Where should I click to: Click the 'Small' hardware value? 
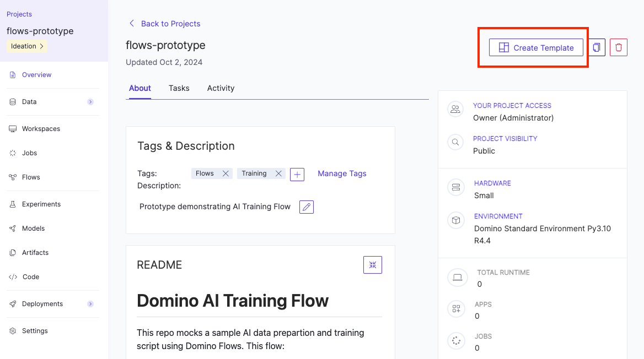[x=484, y=195]
